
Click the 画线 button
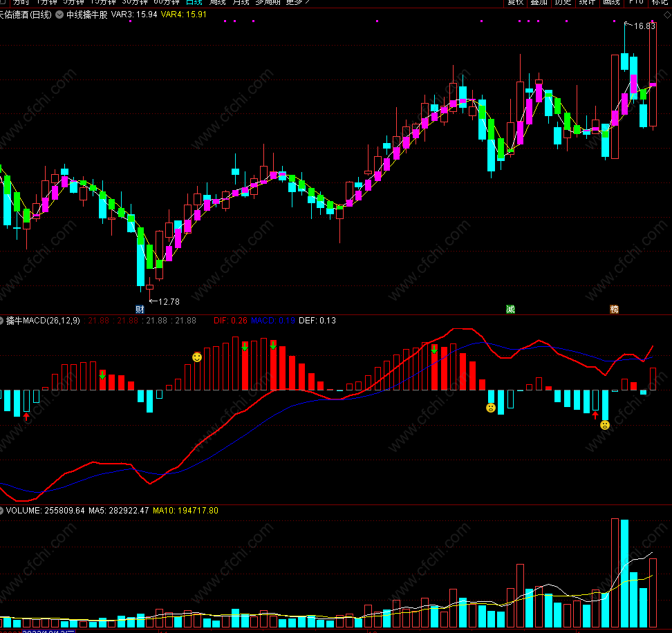[x=611, y=2]
